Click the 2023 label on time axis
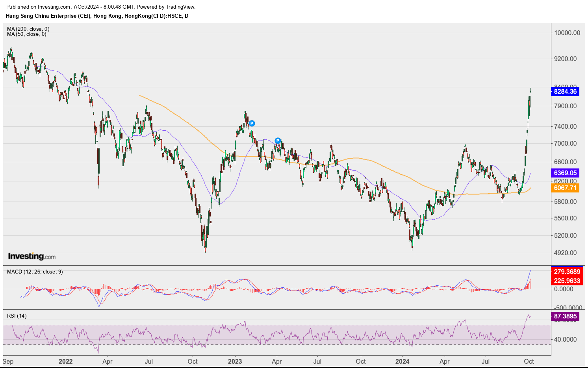The image size is (588, 368). point(235,361)
